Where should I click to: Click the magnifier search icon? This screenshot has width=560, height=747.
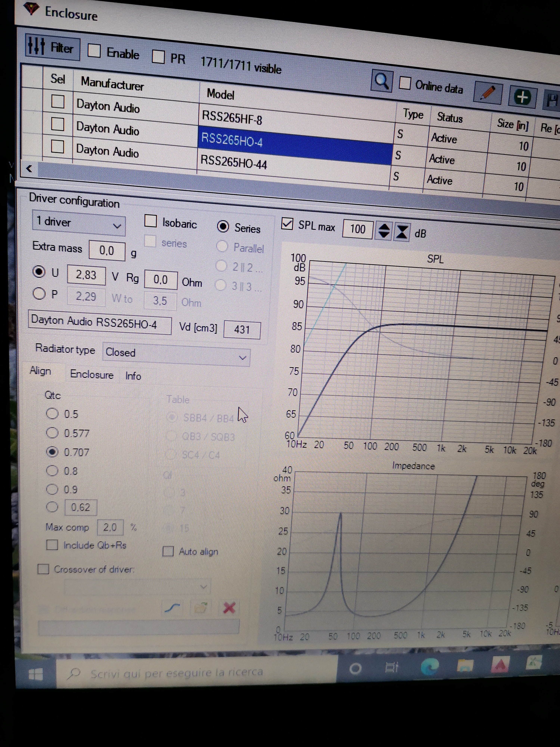coord(382,81)
